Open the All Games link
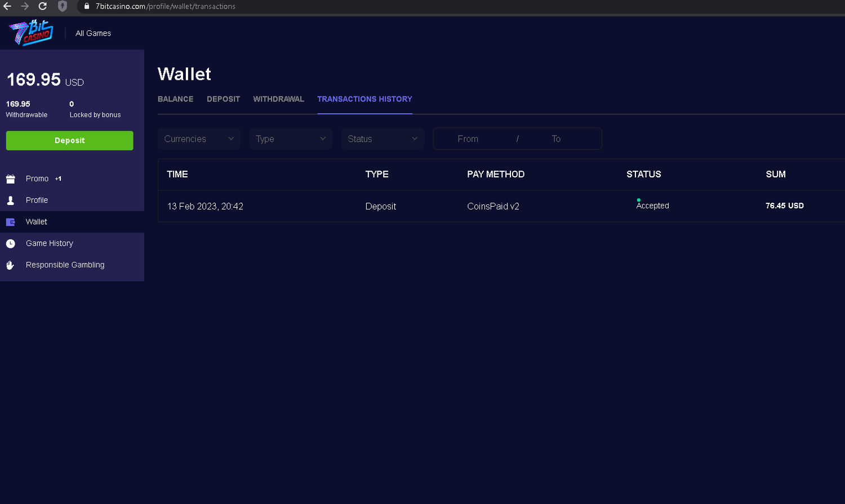The height and width of the screenshot is (504, 845). tap(93, 33)
